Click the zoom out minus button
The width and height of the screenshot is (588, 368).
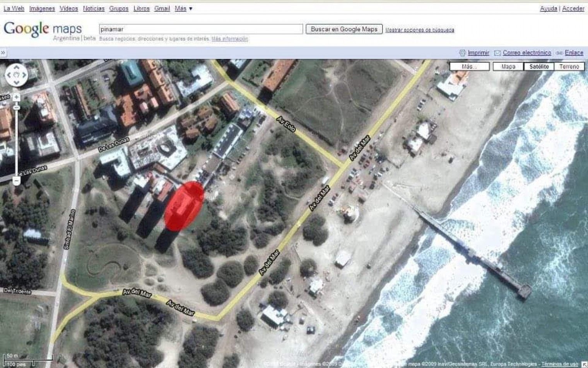click(x=16, y=181)
